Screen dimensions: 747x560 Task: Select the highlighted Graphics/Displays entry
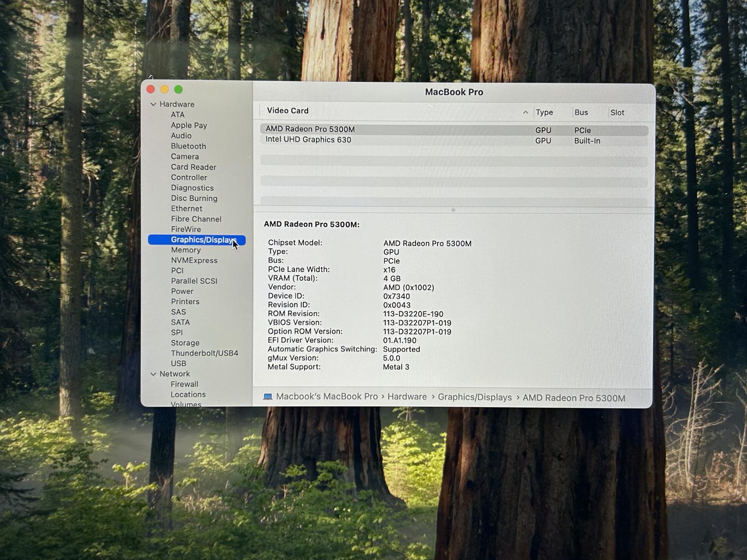pyautogui.click(x=197, y=240)
